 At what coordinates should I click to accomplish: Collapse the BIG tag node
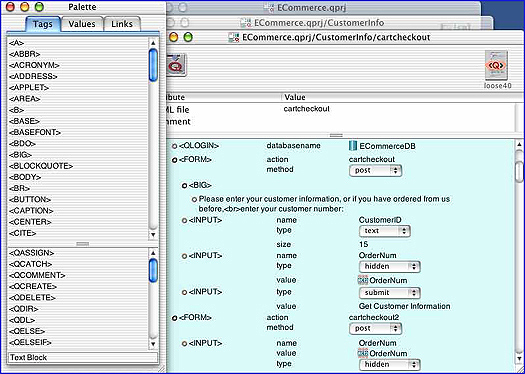[184, 185]
